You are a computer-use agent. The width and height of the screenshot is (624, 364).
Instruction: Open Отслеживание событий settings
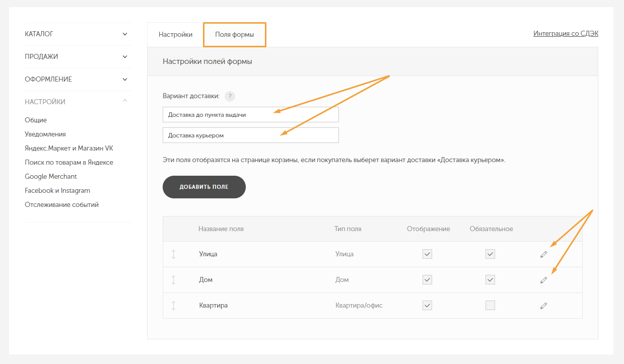62,205
